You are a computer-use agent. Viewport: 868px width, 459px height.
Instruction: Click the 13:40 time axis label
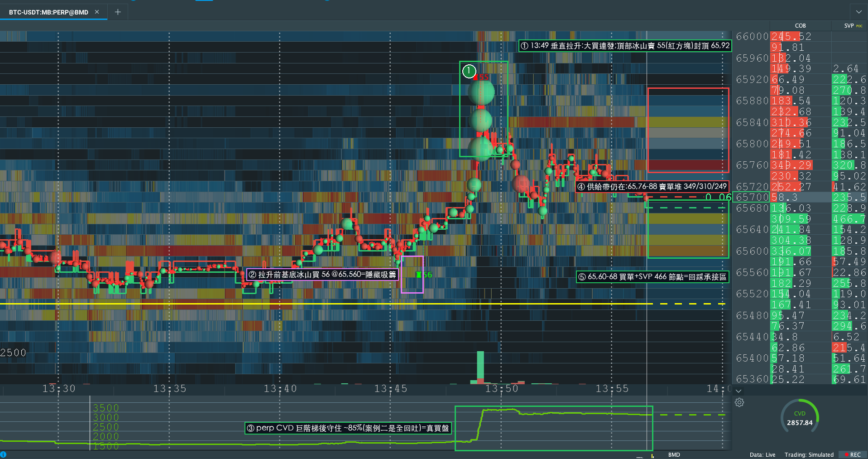tap(280, 389)
